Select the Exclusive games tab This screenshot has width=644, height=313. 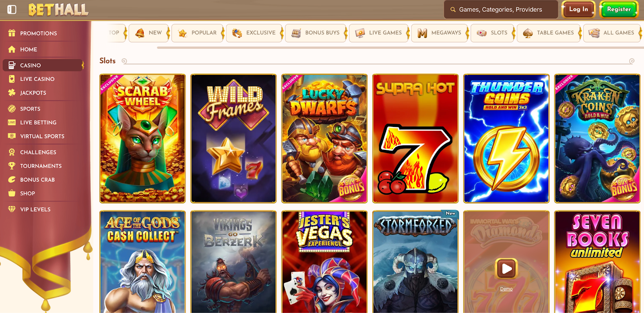[254, 33]
